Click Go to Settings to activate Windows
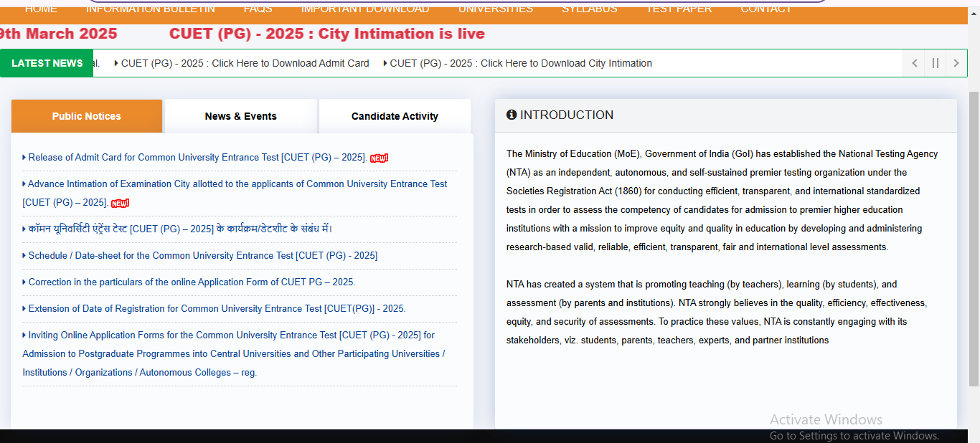Screen dimensions: 980x443 click(854, 435)
